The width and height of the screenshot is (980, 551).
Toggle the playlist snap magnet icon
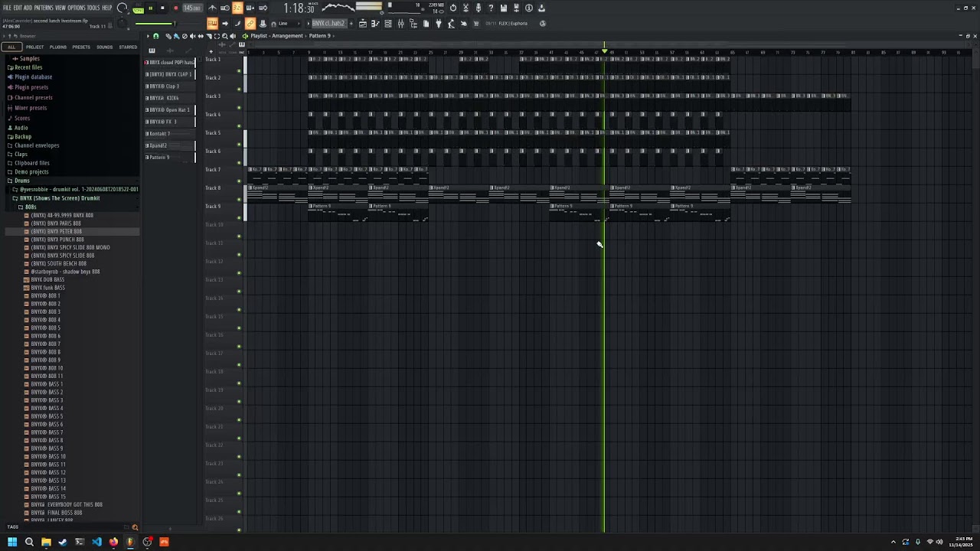coord(155,36)
